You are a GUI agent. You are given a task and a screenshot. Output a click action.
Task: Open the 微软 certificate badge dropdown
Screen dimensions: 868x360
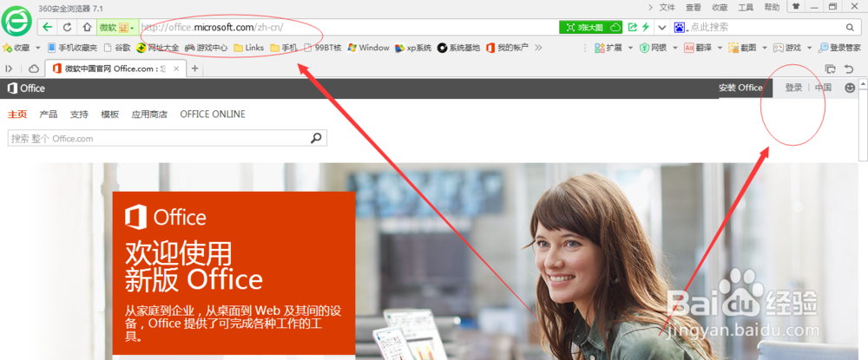(x=117, y=27)
